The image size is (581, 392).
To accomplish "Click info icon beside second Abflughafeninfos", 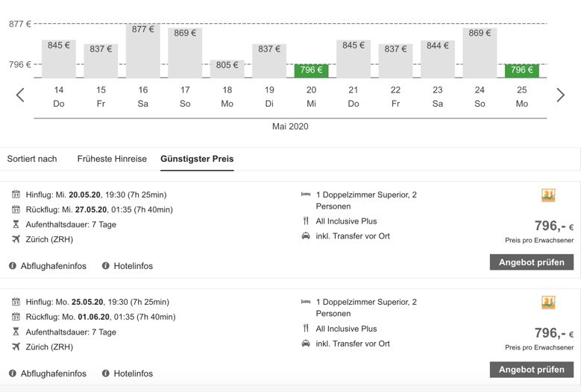I will [13, 373].
